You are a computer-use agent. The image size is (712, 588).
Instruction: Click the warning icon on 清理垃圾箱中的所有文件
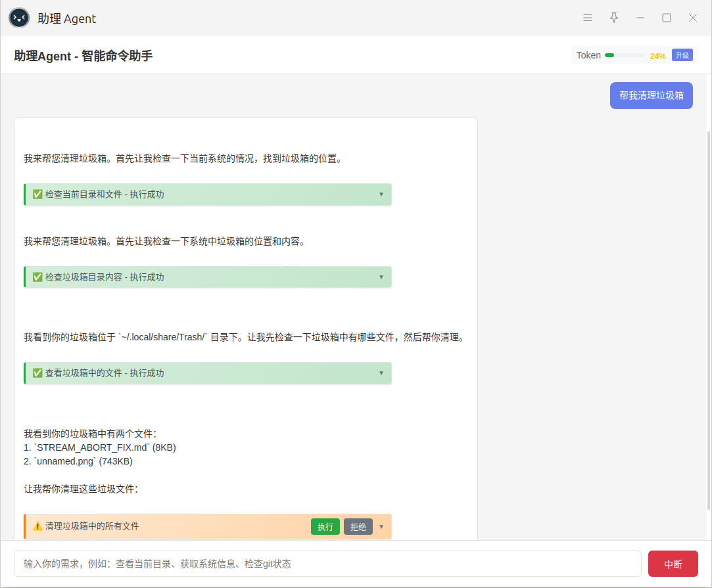point(37,526)
